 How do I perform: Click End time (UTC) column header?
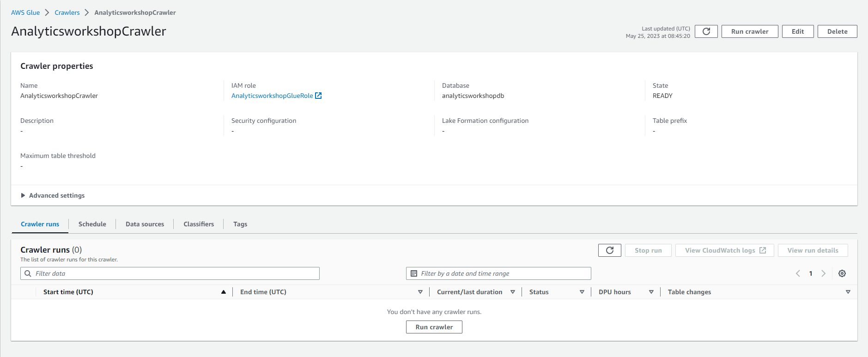[x=263, y=292]
